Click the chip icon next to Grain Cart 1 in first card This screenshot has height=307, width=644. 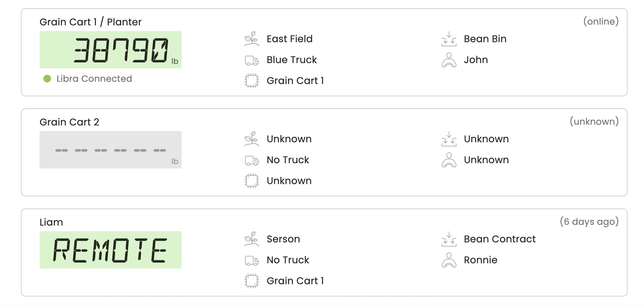tap(251, 81)
